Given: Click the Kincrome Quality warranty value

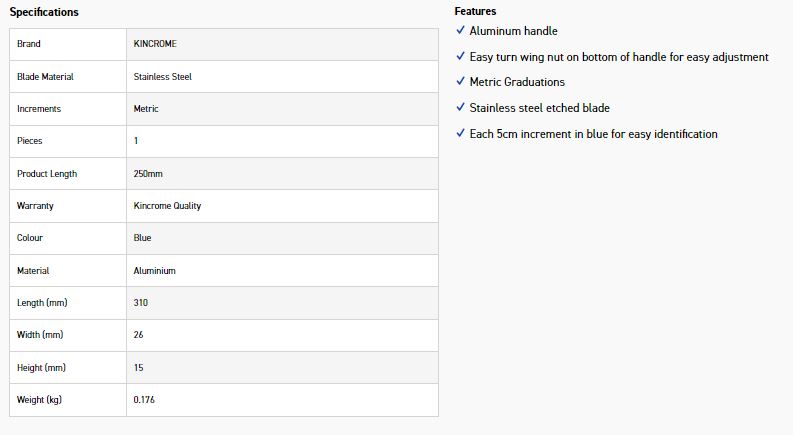Looking at the screenshot, I should (x=167, y=206).
